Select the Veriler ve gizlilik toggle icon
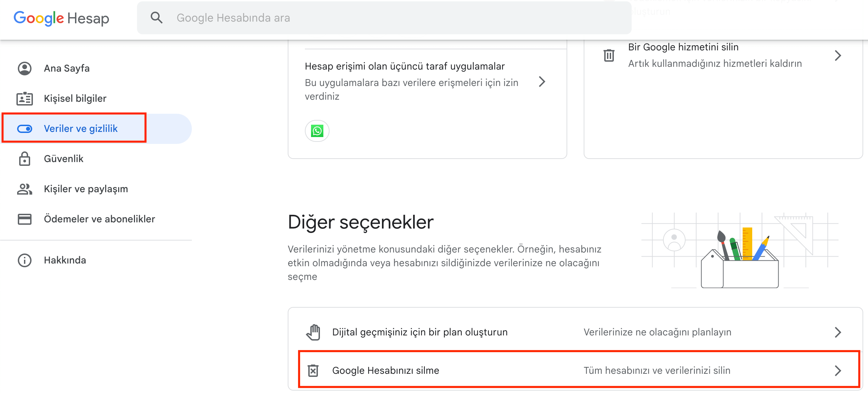 point(24,128)
